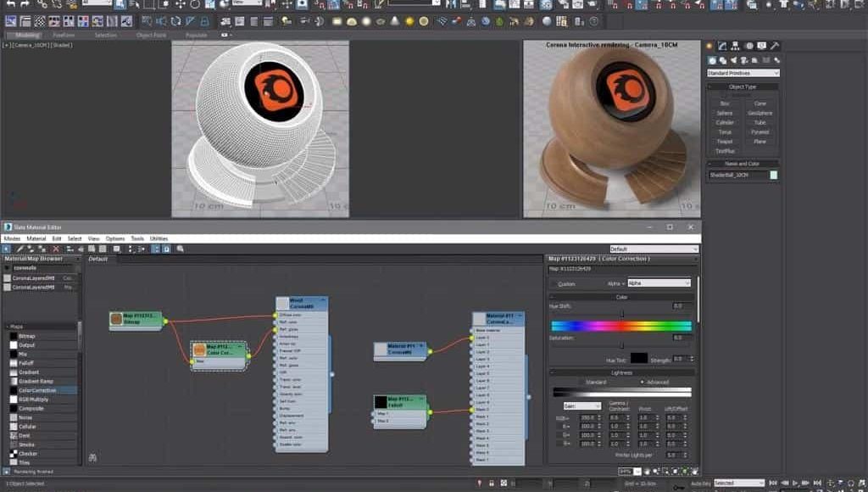Click the Select tool arrow in Slate toolbar
Screen dimensions: 868x492
click(7, 249)
